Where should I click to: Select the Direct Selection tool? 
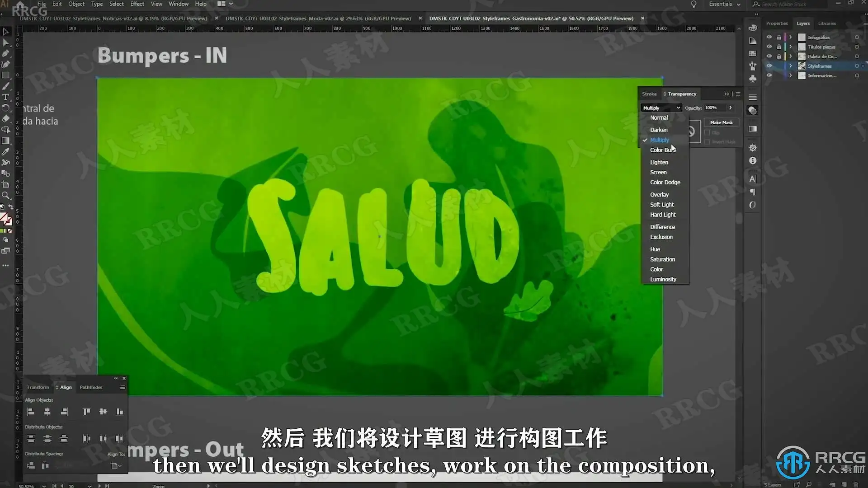coord(6,42)
